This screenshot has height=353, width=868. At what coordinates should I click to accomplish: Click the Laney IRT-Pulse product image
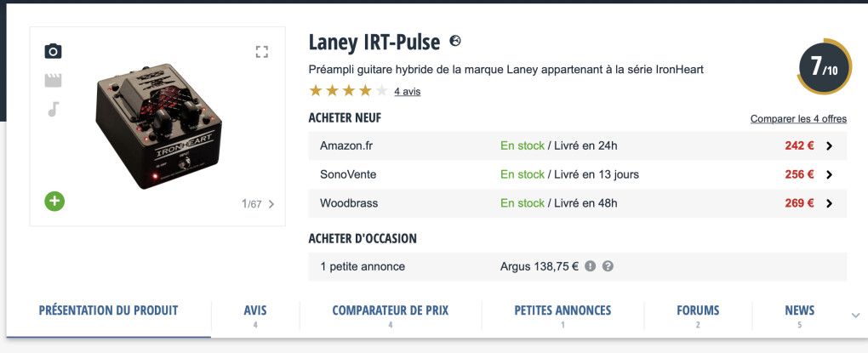[x=159, y=126]
